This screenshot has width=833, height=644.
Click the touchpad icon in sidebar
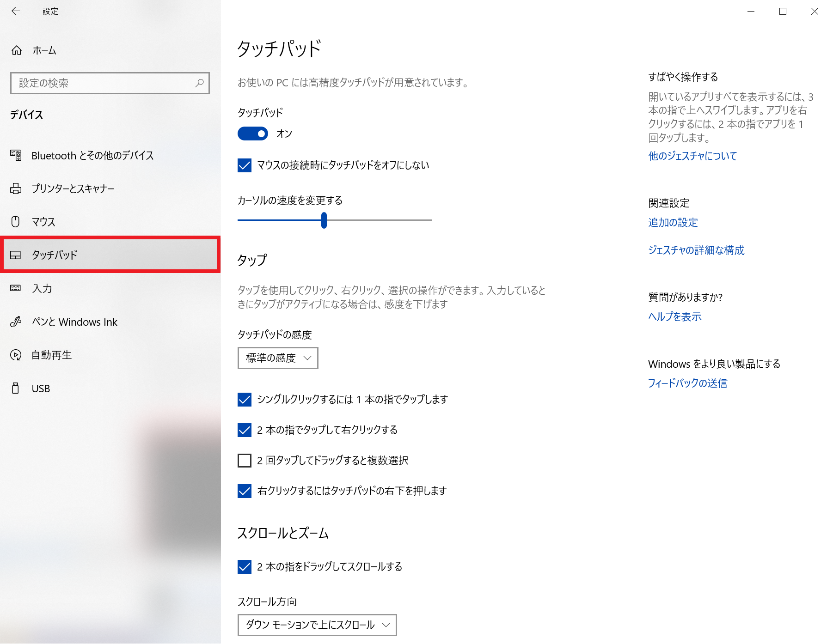16,255
